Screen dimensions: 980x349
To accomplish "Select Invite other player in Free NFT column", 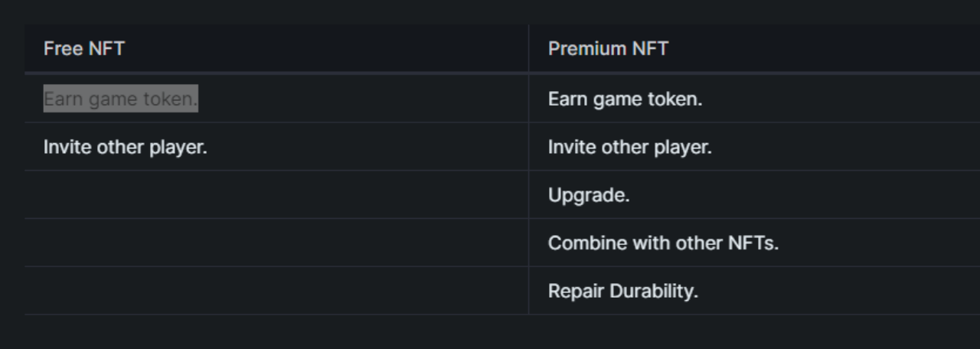I will (x=125, y=147).
